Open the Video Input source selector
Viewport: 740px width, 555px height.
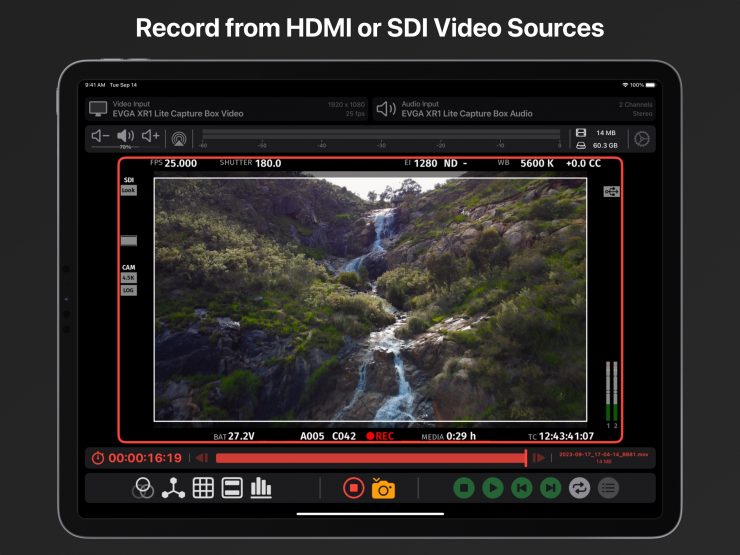[226, 109]
